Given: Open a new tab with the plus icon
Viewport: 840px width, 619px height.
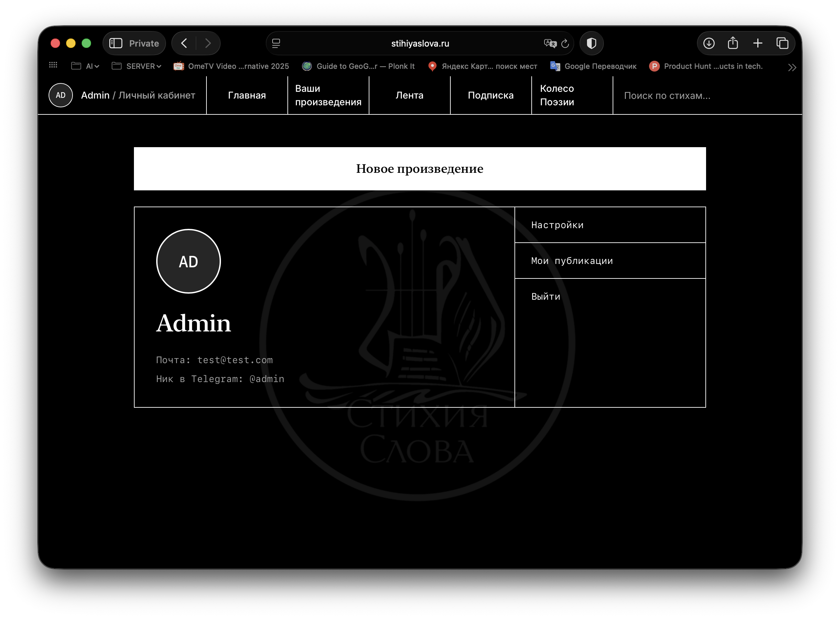Looking at the screenshot, I should tap(758, 44).
